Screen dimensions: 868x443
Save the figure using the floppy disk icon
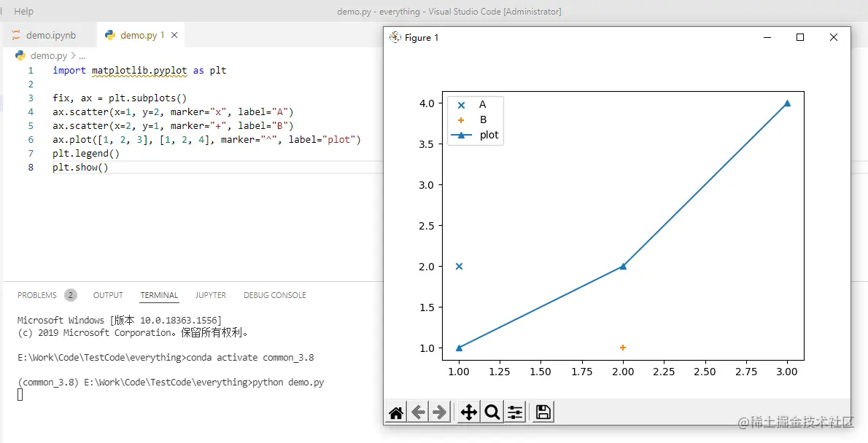542,412
